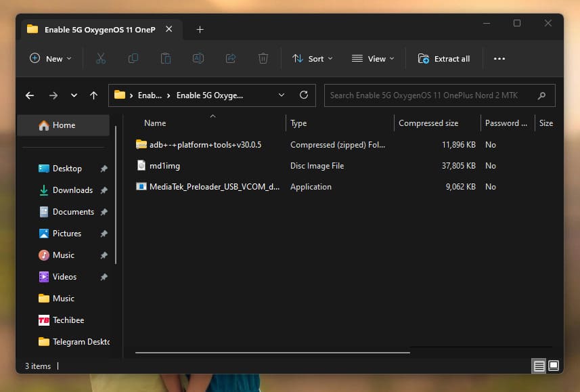The image size is (580, 392).
Task: Open the View dropdown menu
Action: tap(373, 58)
